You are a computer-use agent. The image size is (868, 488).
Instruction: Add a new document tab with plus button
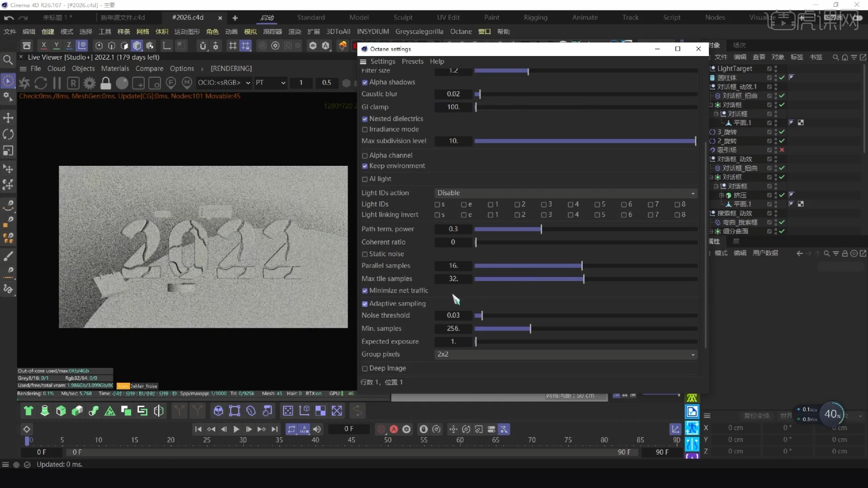click(235, 18)
